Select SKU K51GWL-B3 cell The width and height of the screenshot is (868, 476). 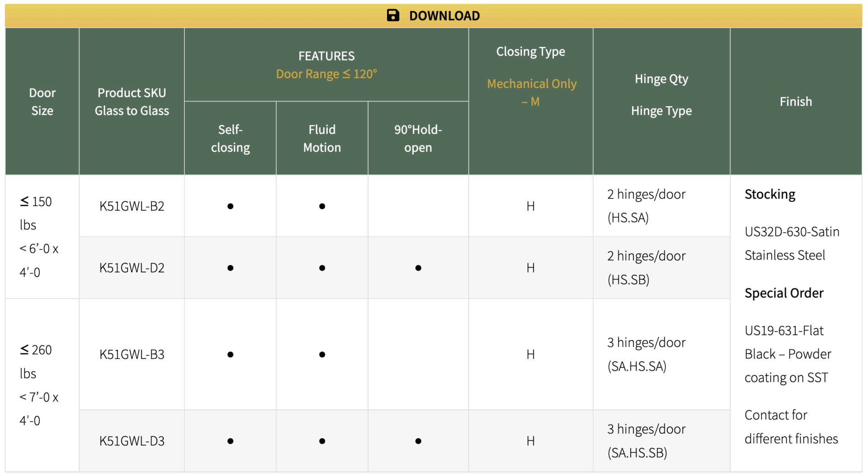click(x=132, y=354)
